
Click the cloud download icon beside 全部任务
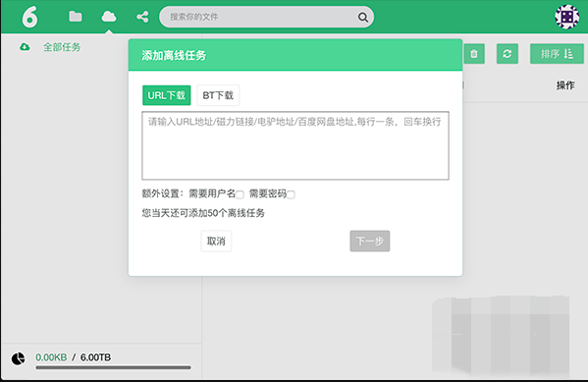[x=25, y=47]
